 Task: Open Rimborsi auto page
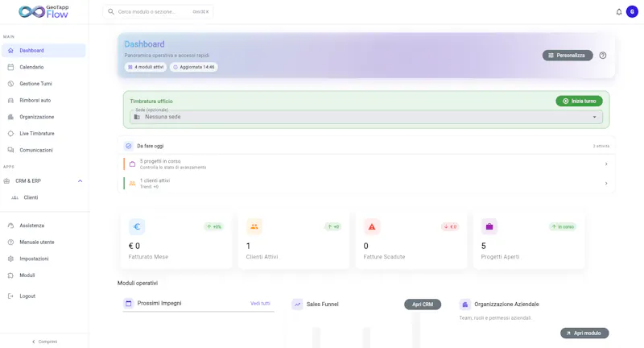(43, 100)
